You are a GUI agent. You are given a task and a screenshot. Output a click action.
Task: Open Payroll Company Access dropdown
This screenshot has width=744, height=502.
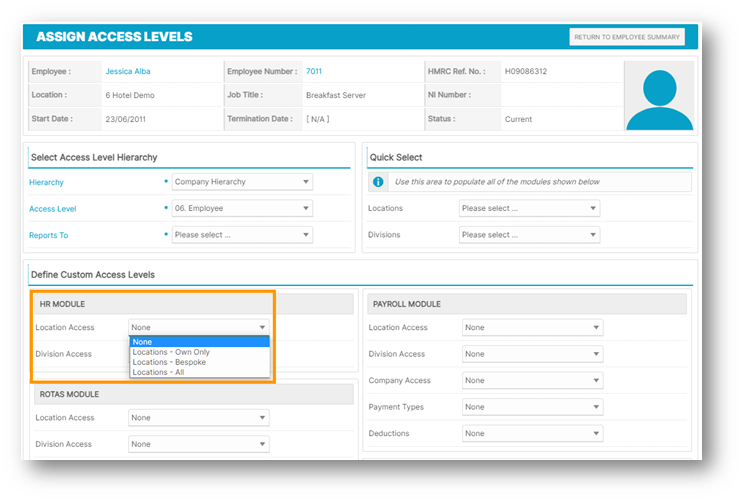click(532, 380)
